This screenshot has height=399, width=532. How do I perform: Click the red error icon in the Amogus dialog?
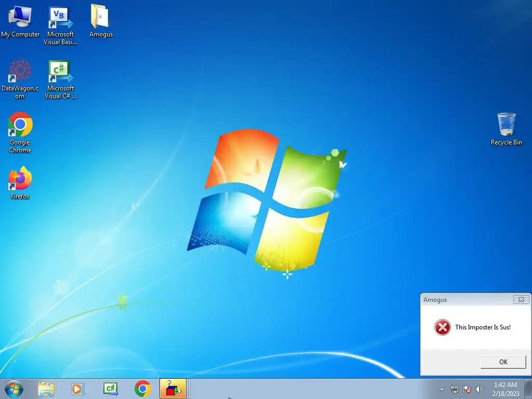coord(443,327)
